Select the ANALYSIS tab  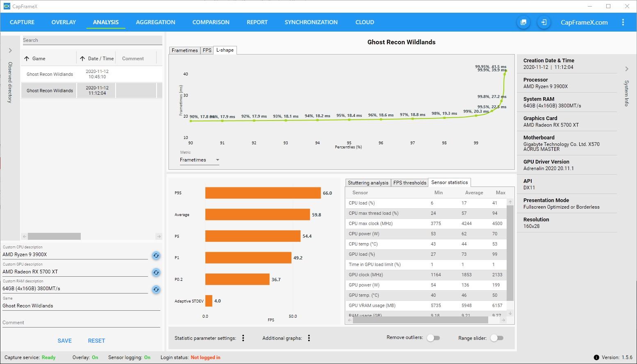coord(106,22)
